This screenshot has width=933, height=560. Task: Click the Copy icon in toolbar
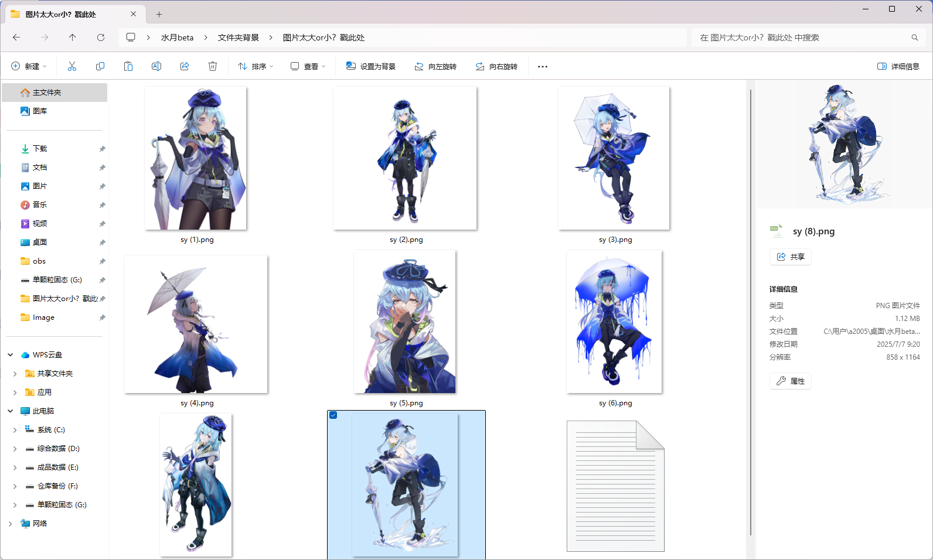click(x=100, y=66)
